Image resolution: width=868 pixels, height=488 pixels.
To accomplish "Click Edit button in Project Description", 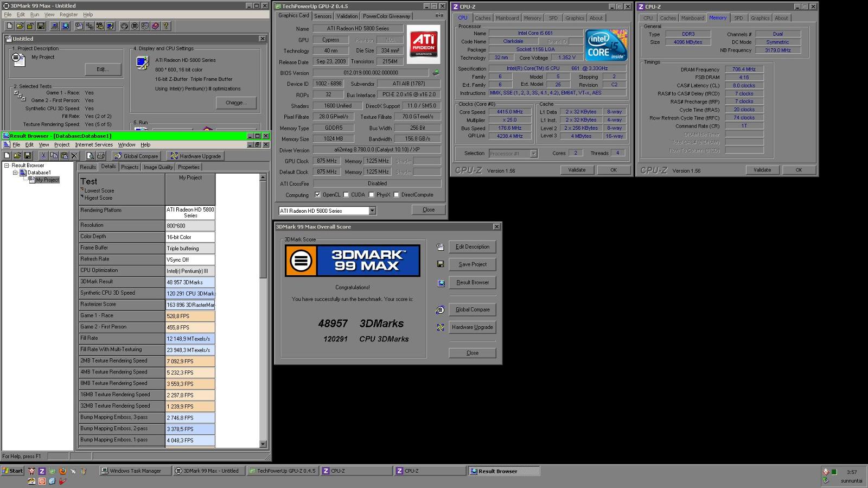I will [x=103, y=69].
